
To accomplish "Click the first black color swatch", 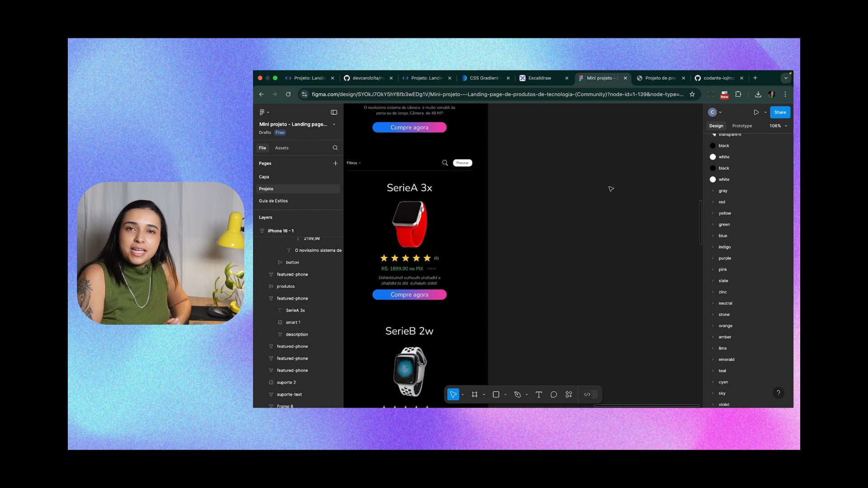I will point(713,145).
